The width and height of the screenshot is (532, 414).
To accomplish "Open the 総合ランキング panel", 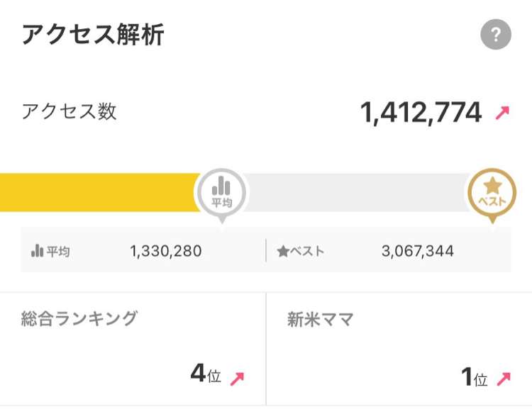I will [133, 349].
